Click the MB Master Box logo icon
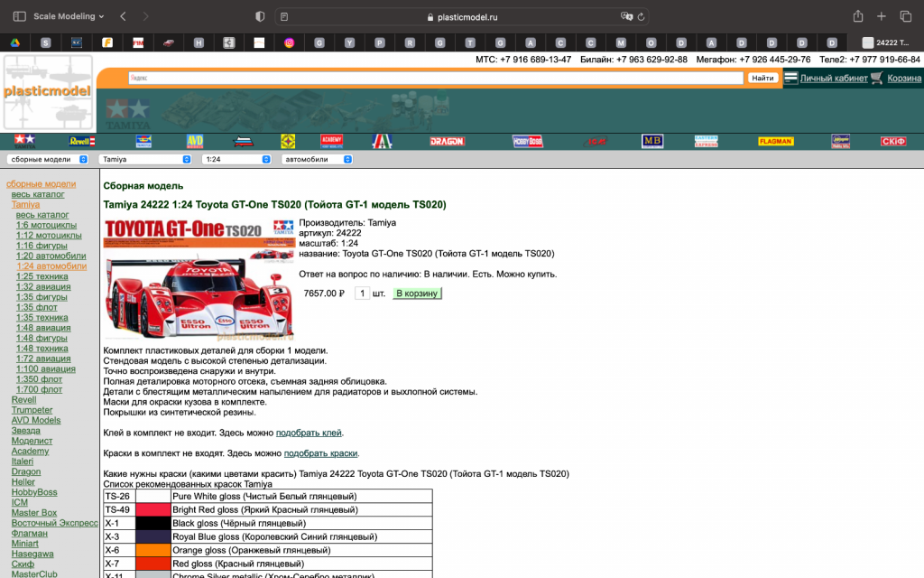 coord(652,141)
